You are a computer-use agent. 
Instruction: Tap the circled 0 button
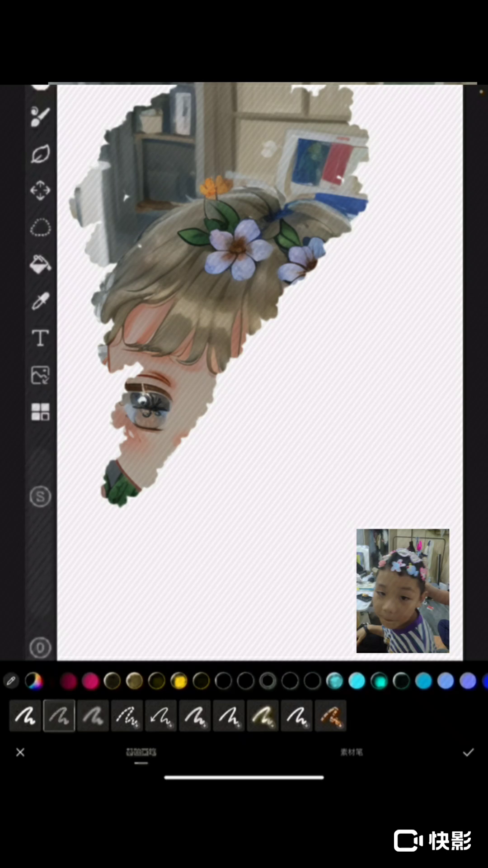pos(40,648)
